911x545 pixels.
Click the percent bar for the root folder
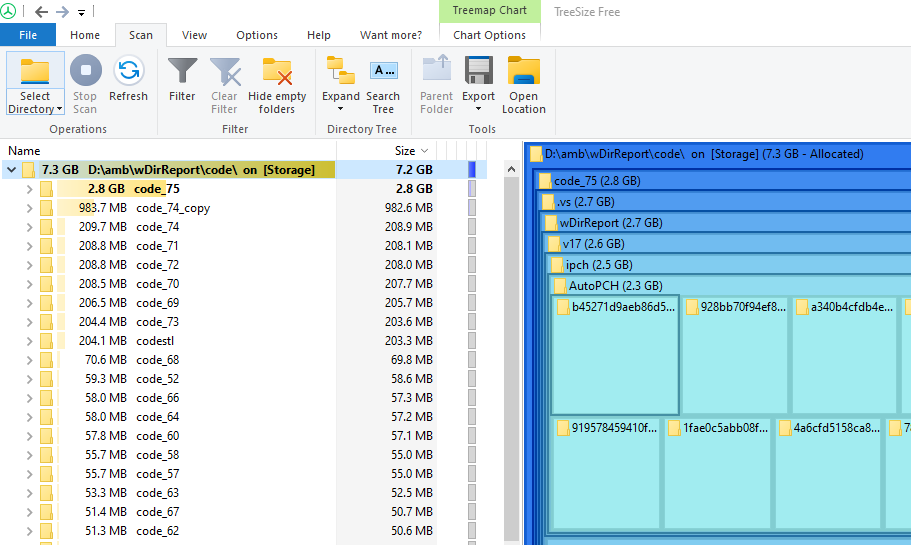[x=472, y=170]
